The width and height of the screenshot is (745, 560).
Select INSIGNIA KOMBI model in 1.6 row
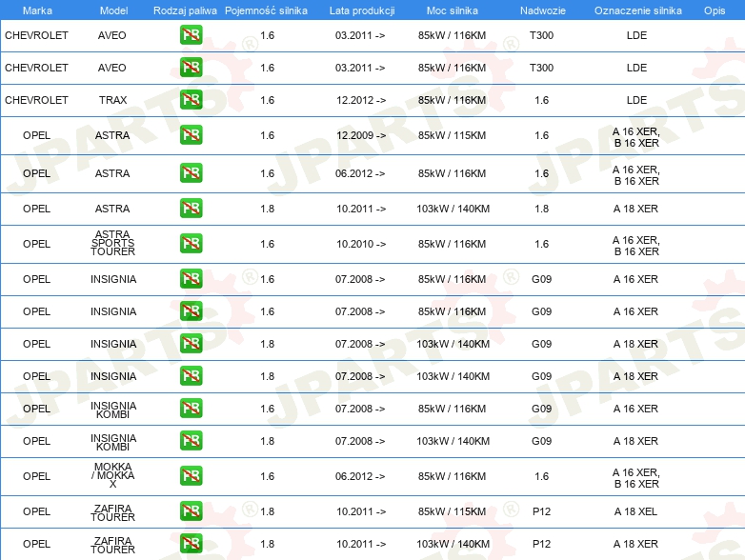point(113,410)
